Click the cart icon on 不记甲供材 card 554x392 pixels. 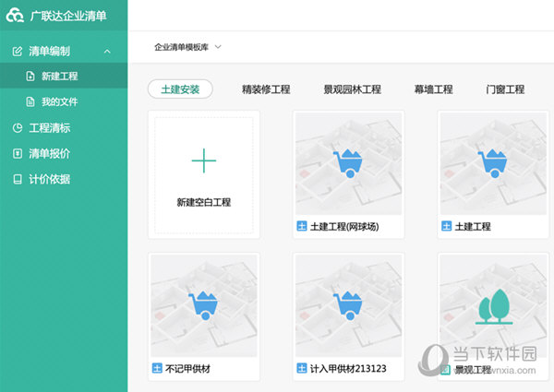[203, 305]
